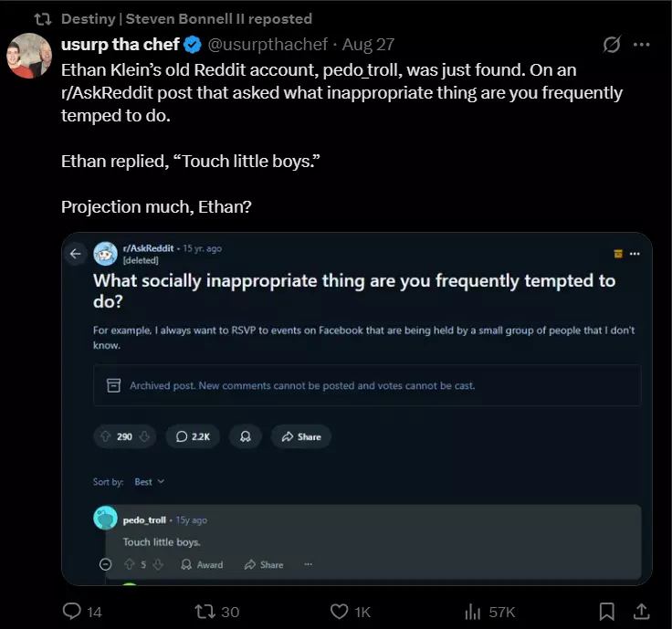Screen dimensions: 672x629
Task: Upvote the Reddit post arrow
Action: (x=106, y=436)
